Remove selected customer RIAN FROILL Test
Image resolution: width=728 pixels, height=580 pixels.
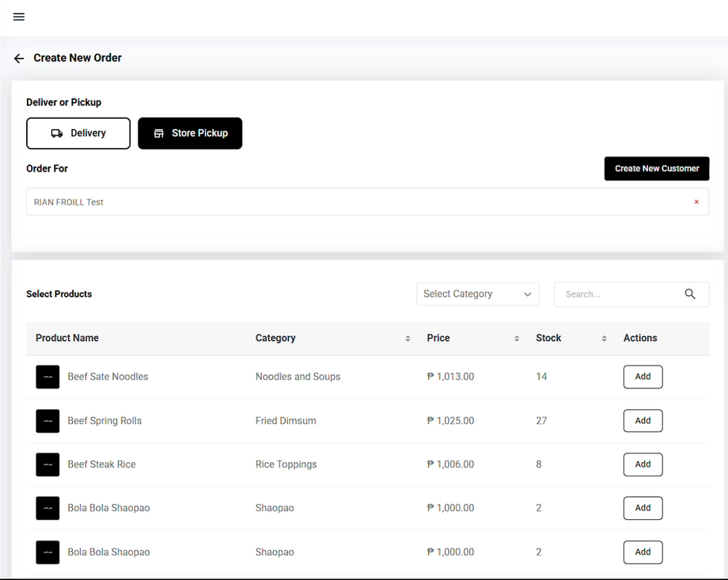696,202
